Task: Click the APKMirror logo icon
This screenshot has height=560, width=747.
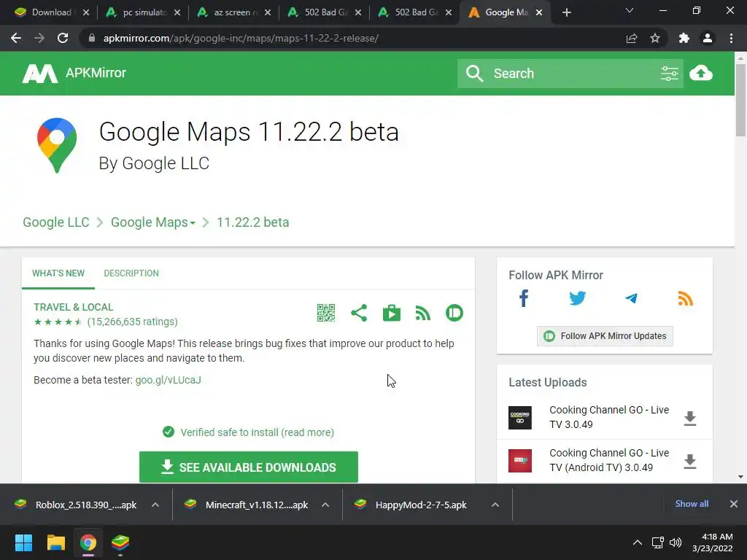Action: [x=40, y=74]
